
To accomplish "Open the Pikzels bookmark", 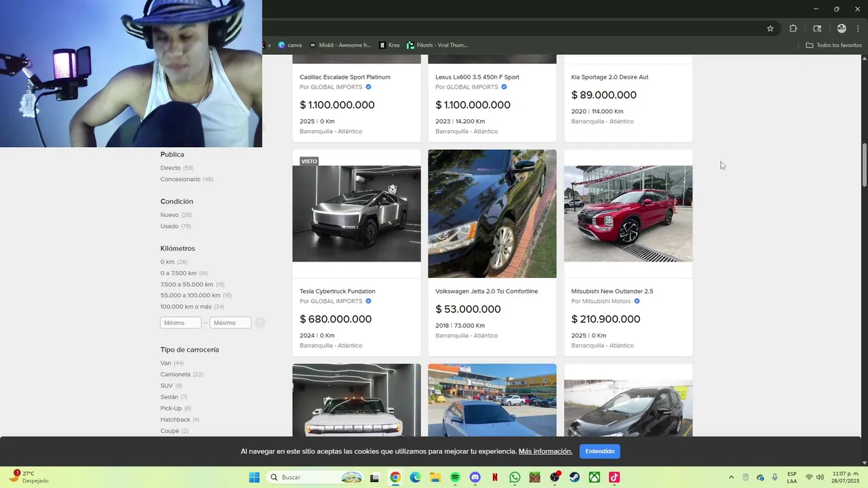I will [x=437, y=45].
